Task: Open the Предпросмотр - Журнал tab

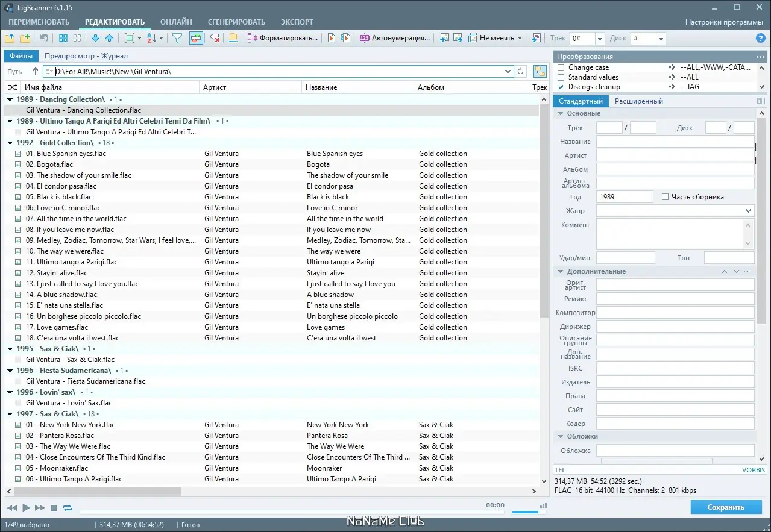Action: (x=86, y=56)
